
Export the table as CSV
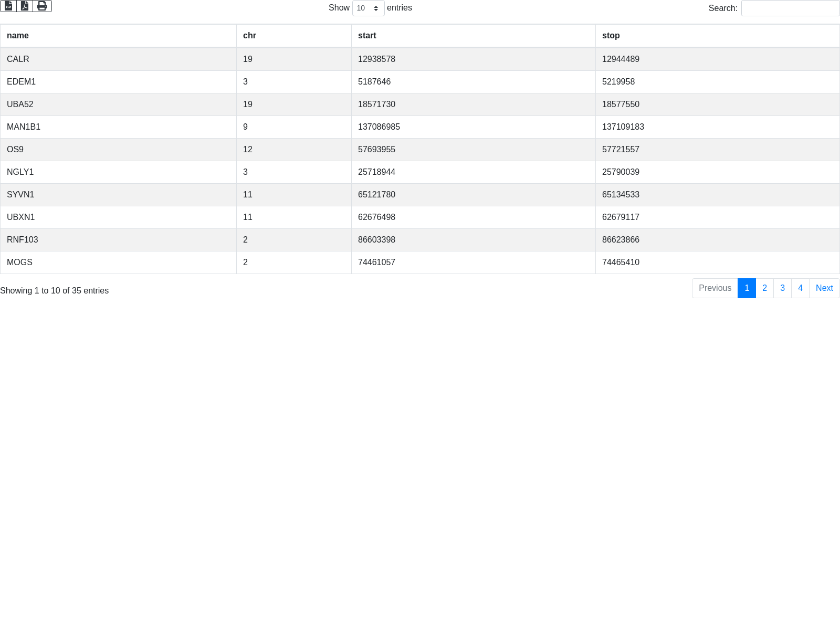(8, 6)
